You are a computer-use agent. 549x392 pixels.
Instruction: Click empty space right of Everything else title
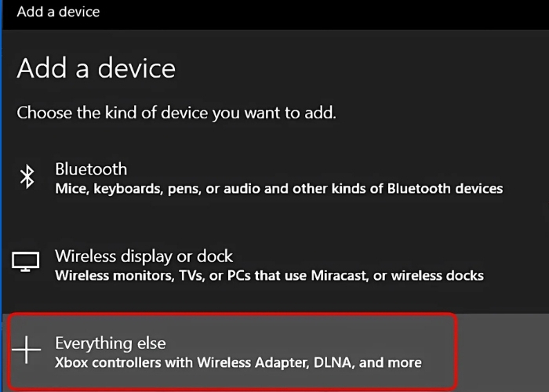click(x=314, y=343)
